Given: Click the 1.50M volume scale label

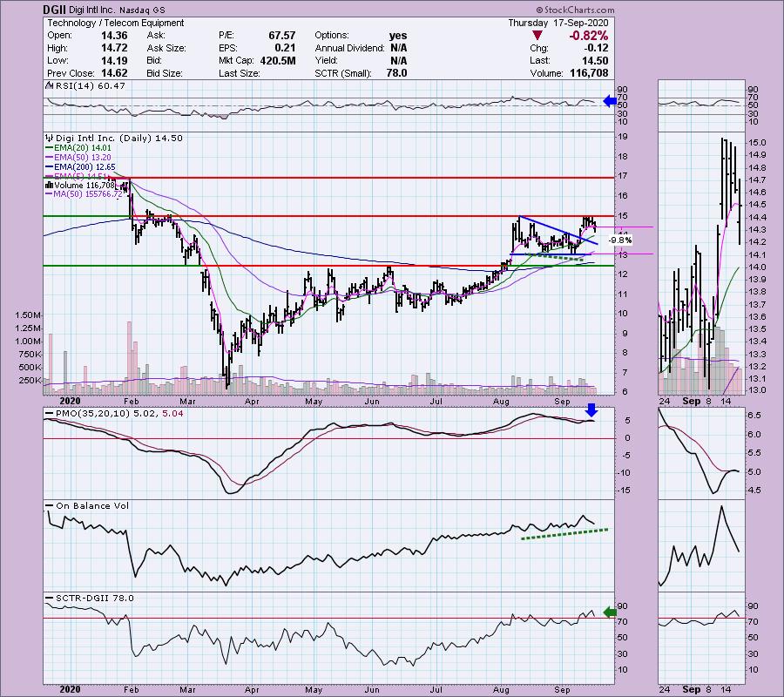Looking at the screenshot, I should point(28,315).
